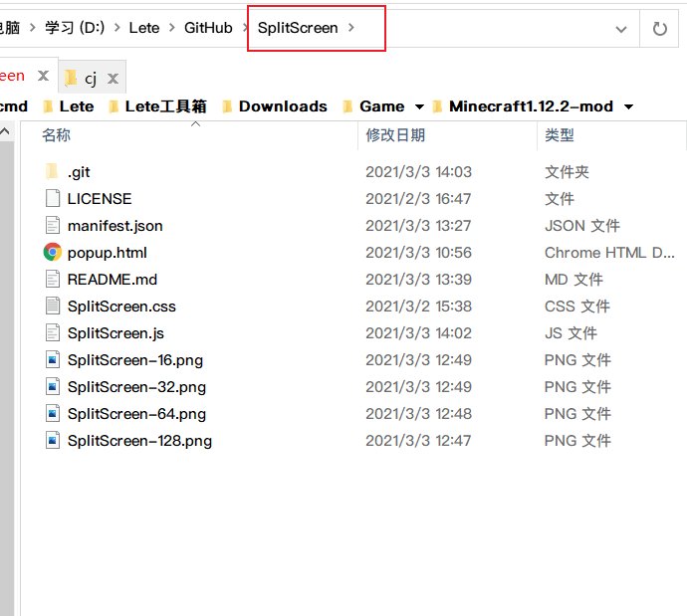Switch to the cj tab
This screenshot has width=687, height=616.
[x=90, y=78]
